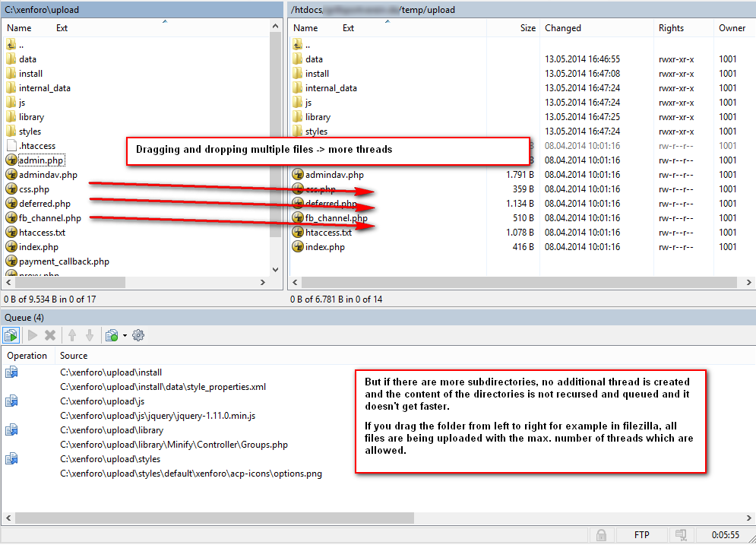
Task: Click the compression icon in status bar
Action: 682,535
